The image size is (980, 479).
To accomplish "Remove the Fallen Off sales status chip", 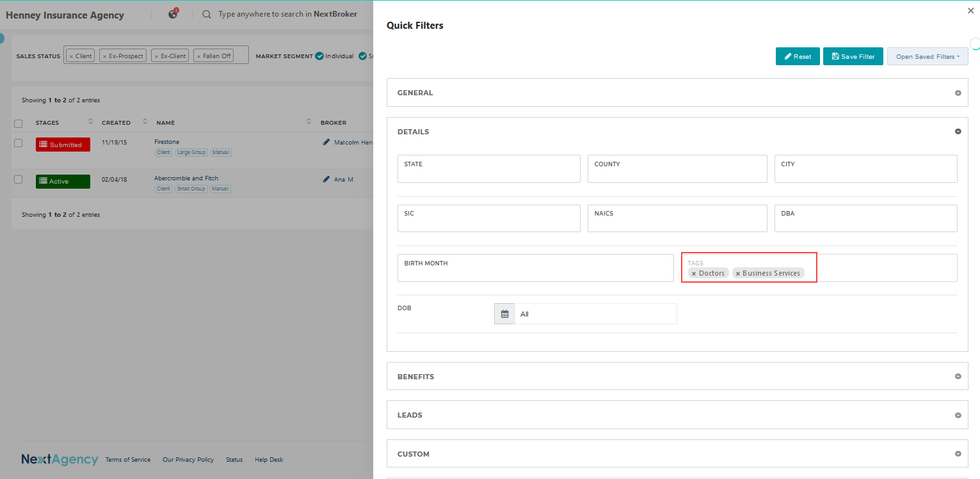I will (x=198, y=56).
